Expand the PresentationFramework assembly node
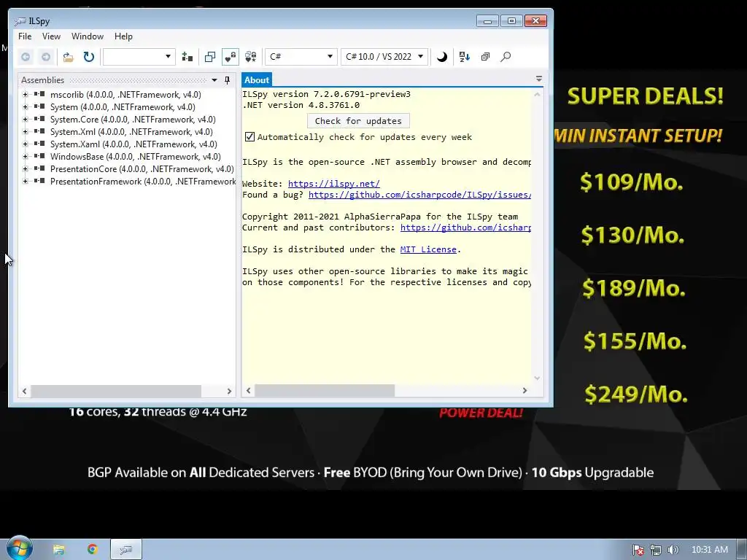The width and height of the screenshot is (747, 560). coord(26,182)
